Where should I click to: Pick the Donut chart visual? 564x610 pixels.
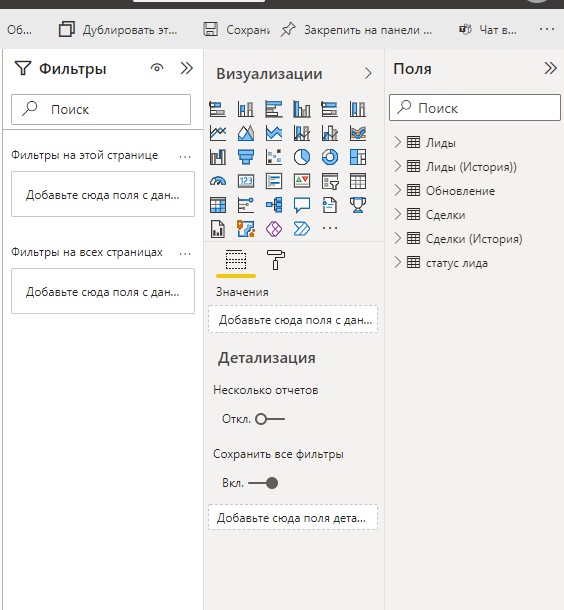[x=330, y=157]
